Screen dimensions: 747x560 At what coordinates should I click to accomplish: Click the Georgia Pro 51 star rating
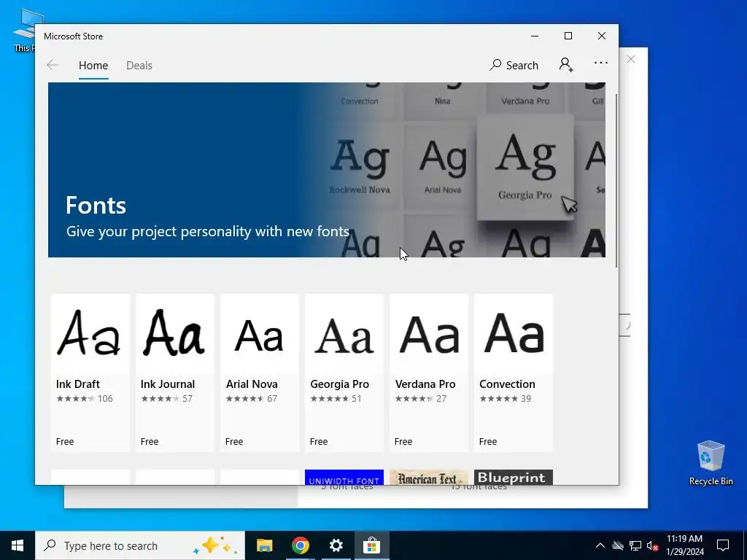(336, 399)
